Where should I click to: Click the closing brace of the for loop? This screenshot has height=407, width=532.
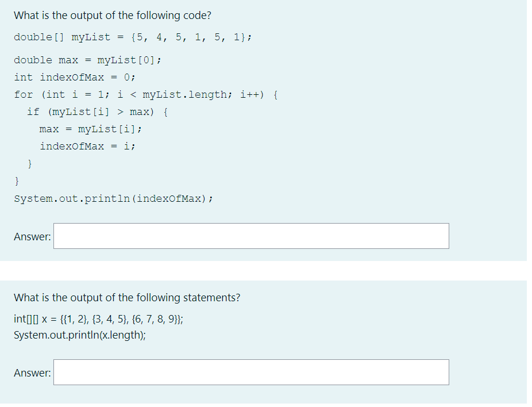pos(16,181)
